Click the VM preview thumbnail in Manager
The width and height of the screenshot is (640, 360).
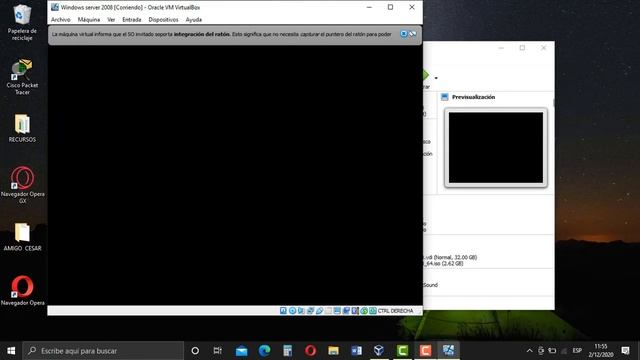(496, 147)
